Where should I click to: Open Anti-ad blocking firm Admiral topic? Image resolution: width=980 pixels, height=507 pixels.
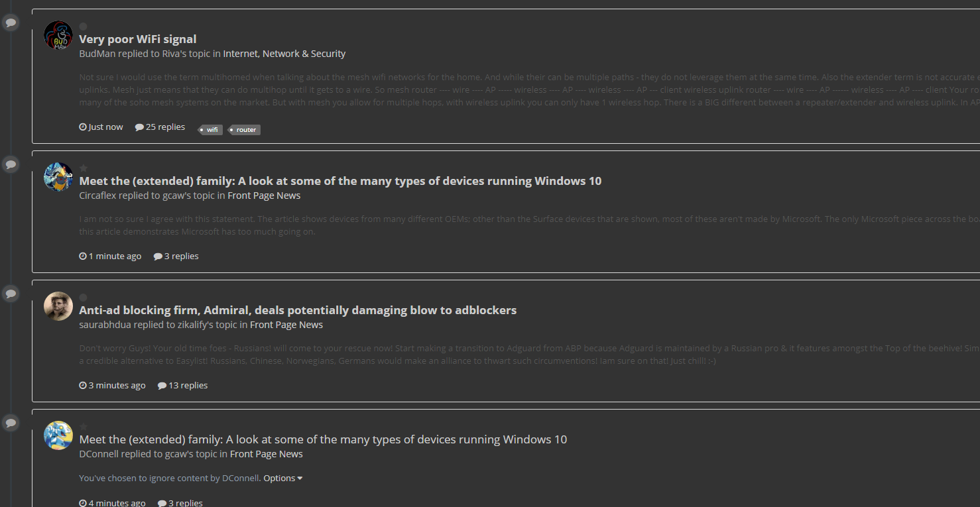pyautogui.click(x=298, y=310)
